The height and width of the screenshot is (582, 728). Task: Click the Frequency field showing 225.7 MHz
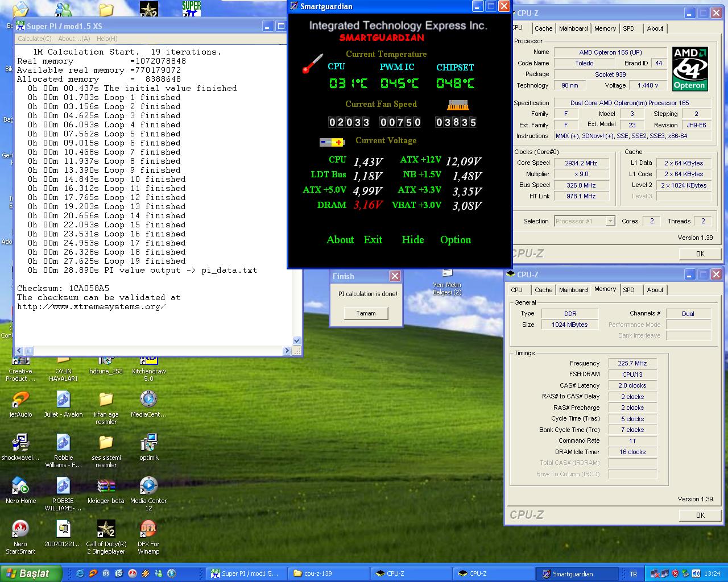coord(632,363)
